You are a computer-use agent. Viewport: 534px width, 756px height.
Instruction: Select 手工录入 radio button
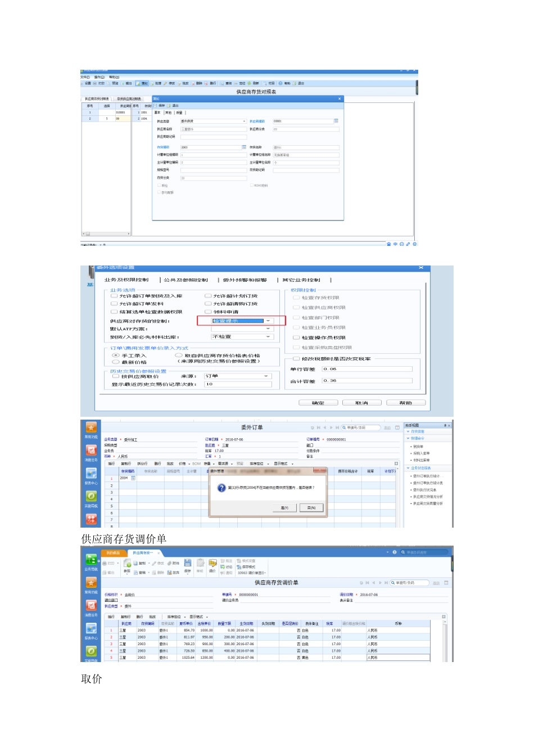pos(116,355)
